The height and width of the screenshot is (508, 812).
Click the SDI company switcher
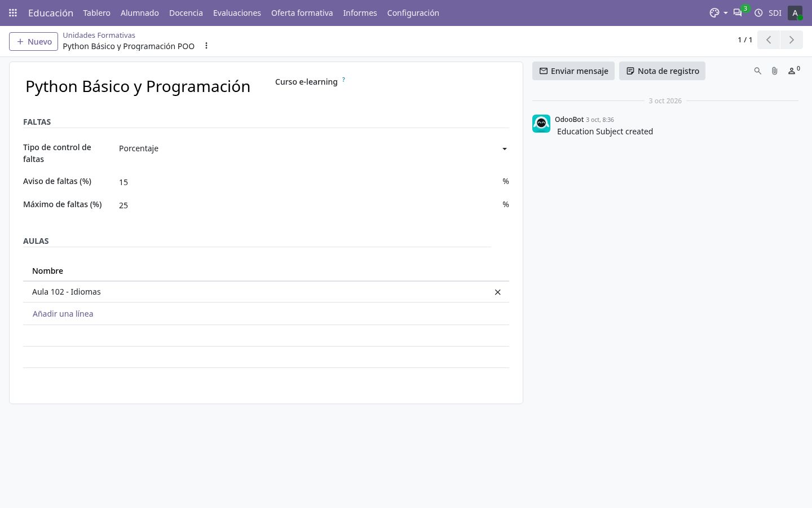[775, 12]
